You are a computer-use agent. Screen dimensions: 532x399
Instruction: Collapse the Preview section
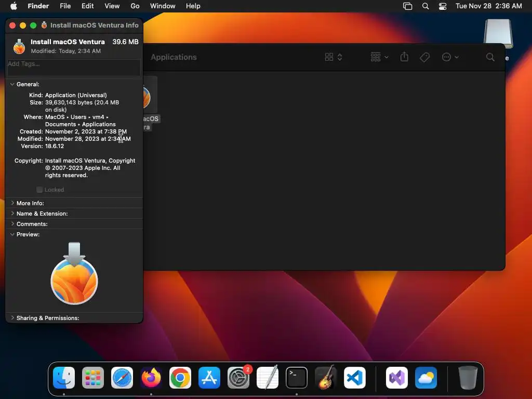[12, 234]
